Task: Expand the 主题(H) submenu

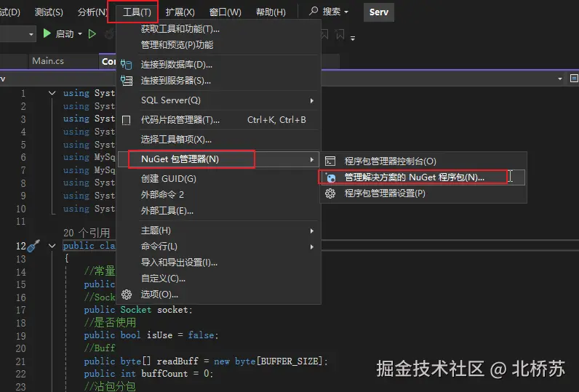Action: [x=219, y=231]
